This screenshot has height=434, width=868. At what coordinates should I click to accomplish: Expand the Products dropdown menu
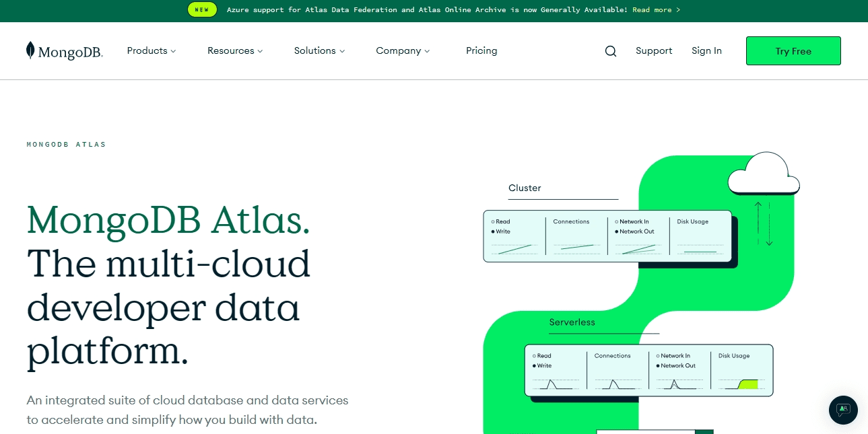tap(152, 50)
